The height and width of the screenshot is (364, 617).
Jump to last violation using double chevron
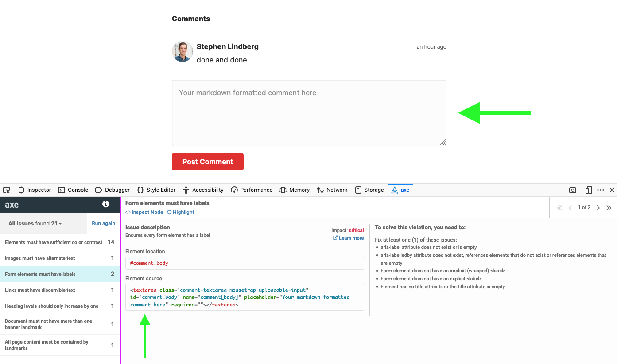tap(609, 207)
